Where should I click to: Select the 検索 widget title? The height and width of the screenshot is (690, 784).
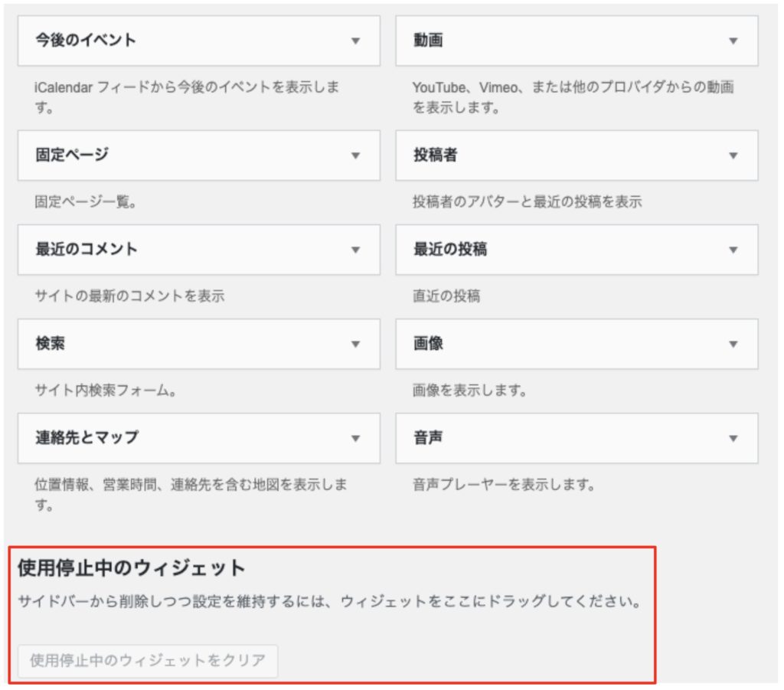coord(51,344)
